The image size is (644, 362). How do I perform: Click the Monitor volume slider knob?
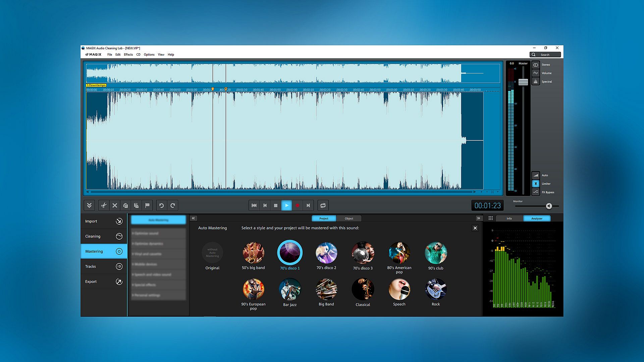pyautogui.click(x=549, y=206)
